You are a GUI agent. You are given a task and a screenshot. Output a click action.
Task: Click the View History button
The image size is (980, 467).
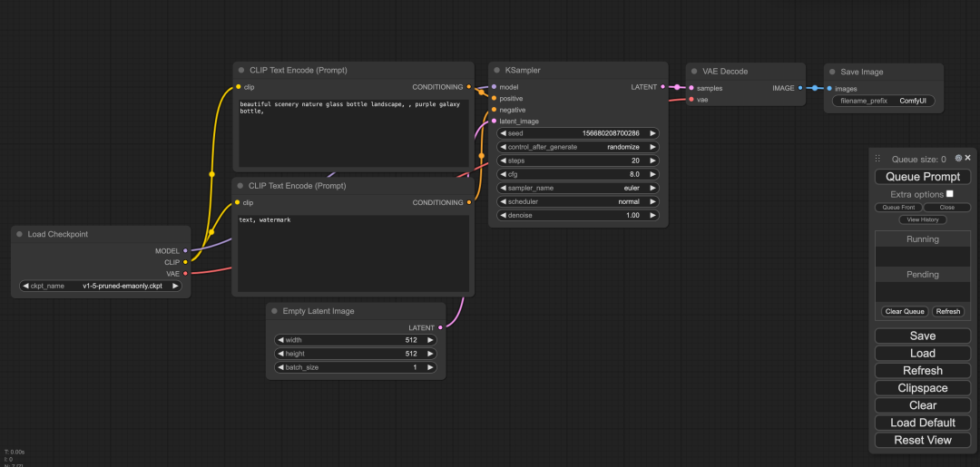pyautogui.click(x=922, y=219)
